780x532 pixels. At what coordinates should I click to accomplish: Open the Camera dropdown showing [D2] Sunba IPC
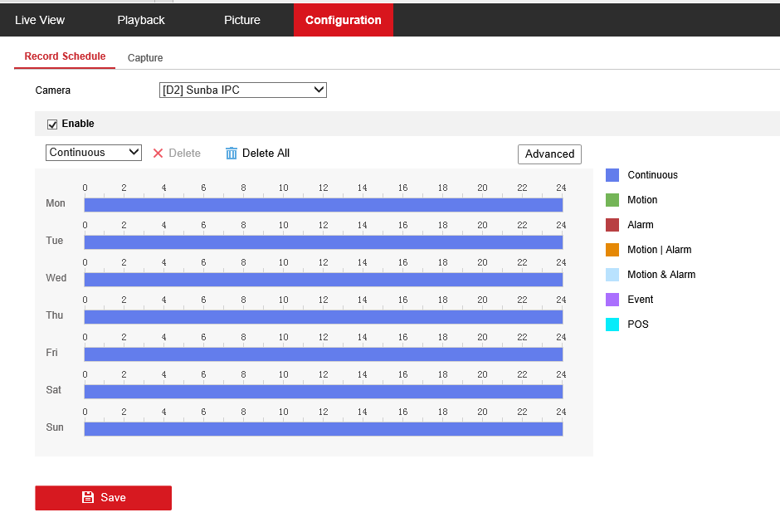243,90
